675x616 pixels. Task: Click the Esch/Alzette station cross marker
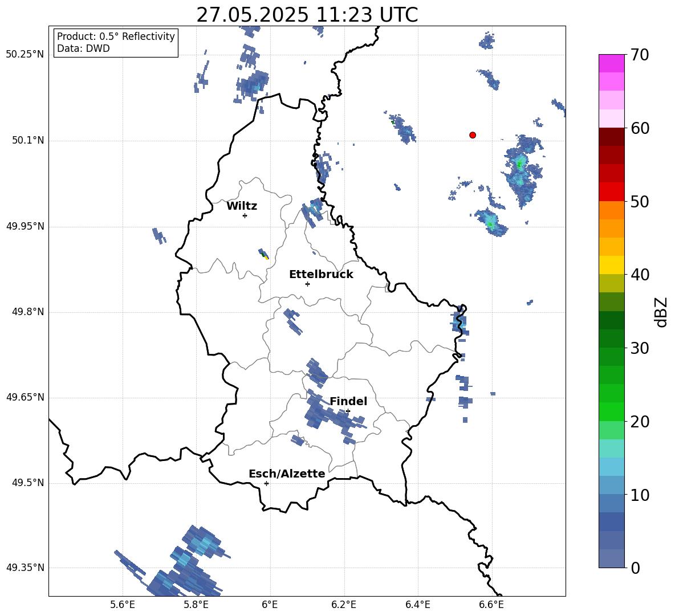[266, 483]
